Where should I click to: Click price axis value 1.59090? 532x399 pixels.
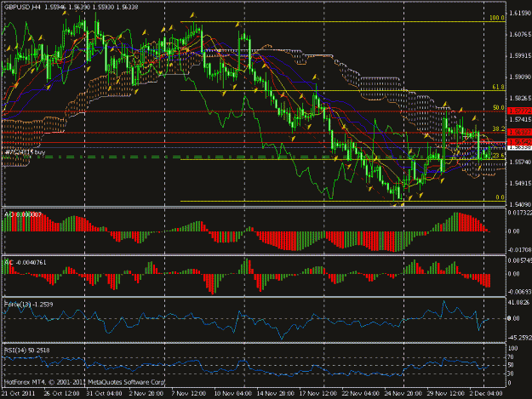[x=519, y=77]
